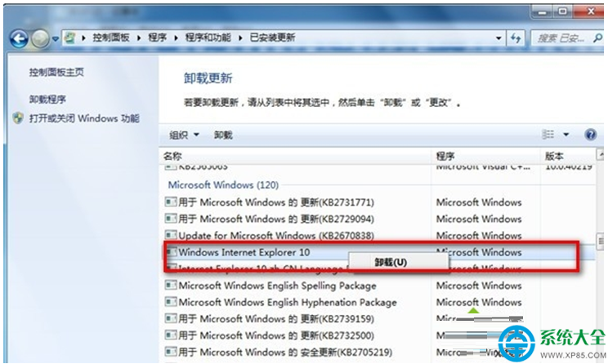Click the icon of English Spelling Package row
This screenshot has width=608, height=364.
click(x=171, y=285)
